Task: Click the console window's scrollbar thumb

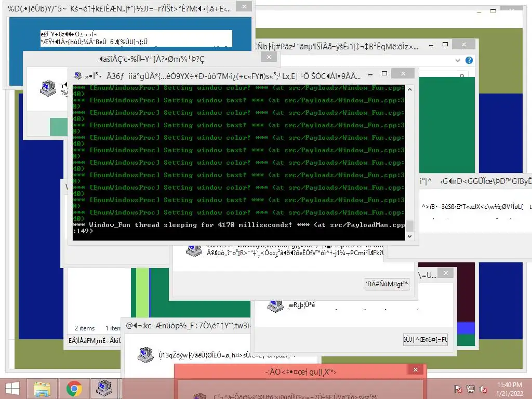Action: [409, 225]
